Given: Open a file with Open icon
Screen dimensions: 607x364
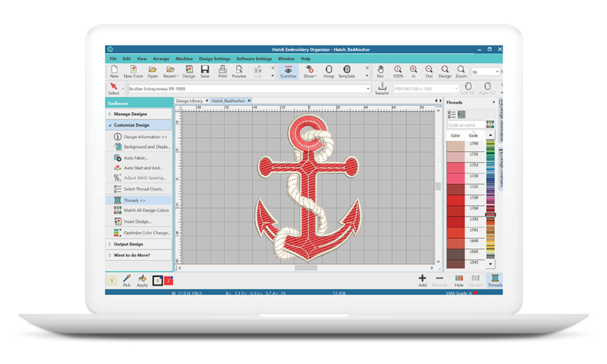Looking at the screenshot, I should click(152, 72).
